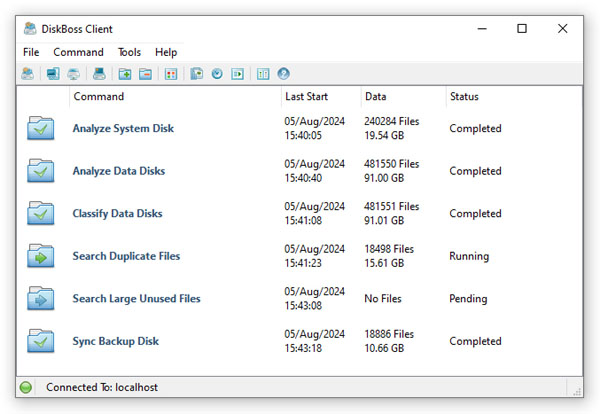
Task: Select the Classify Data Disks command
Action: coord(117,214)
